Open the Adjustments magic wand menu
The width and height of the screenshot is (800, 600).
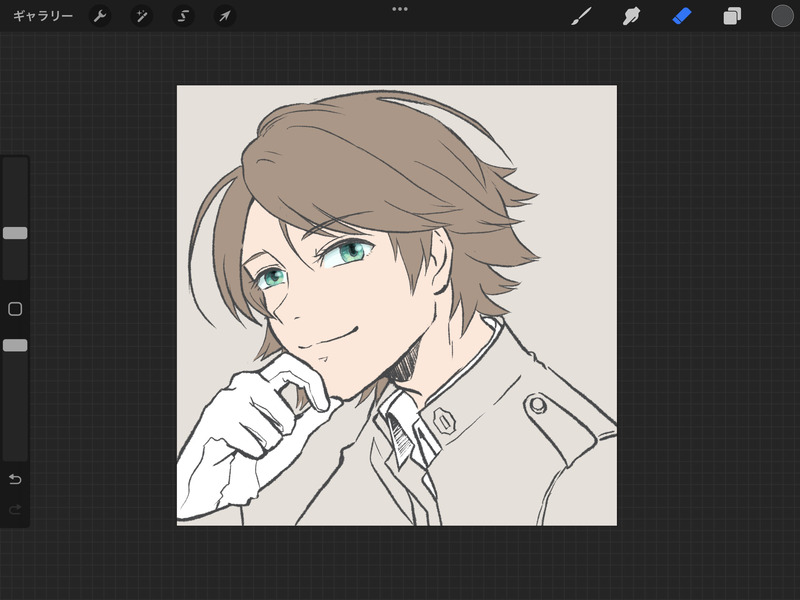coord(141,16)
